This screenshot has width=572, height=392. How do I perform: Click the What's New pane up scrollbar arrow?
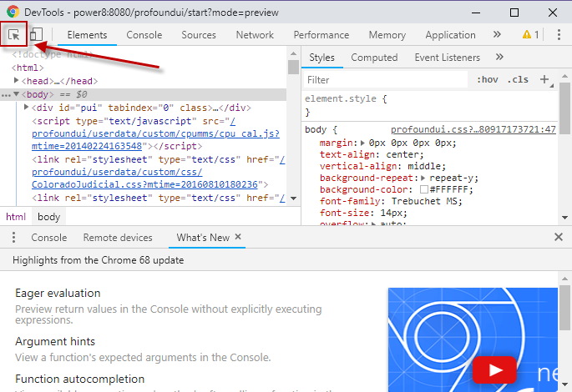tap(564, 279)
